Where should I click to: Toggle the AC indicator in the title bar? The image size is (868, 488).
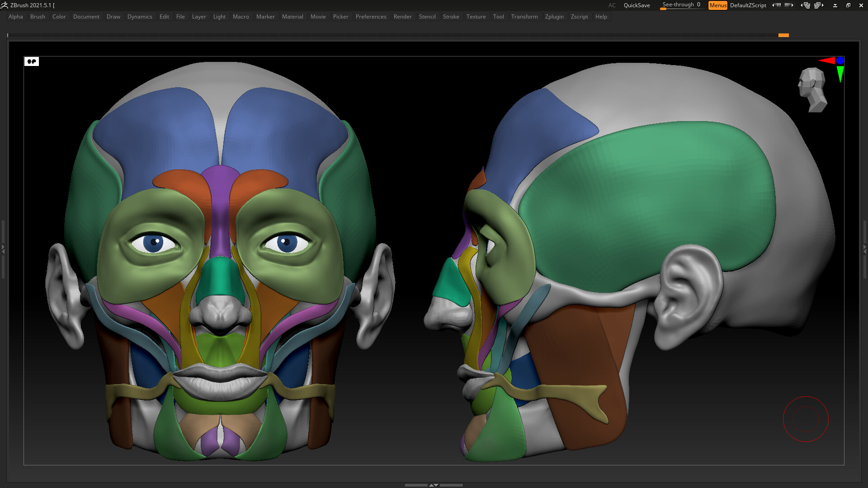tap(612, 5)
